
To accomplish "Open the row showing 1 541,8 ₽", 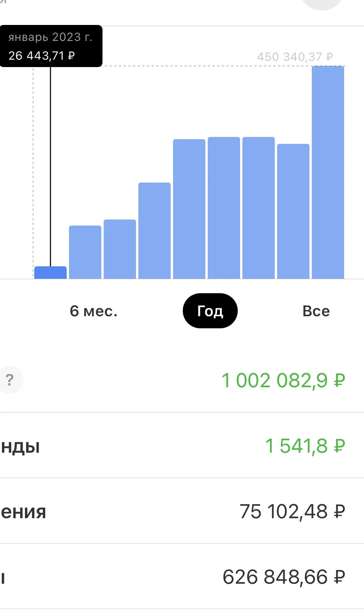I will [x=182, y=445].
